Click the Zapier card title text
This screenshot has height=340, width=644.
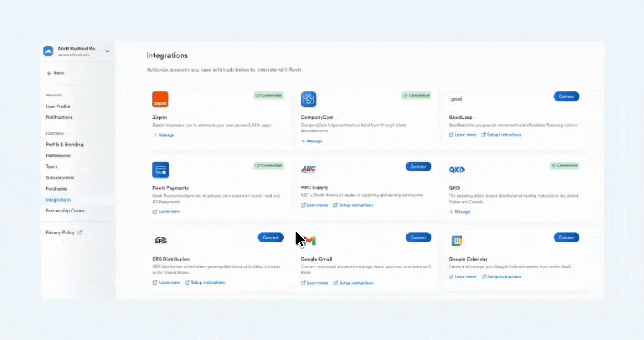(x=160, y=118)
